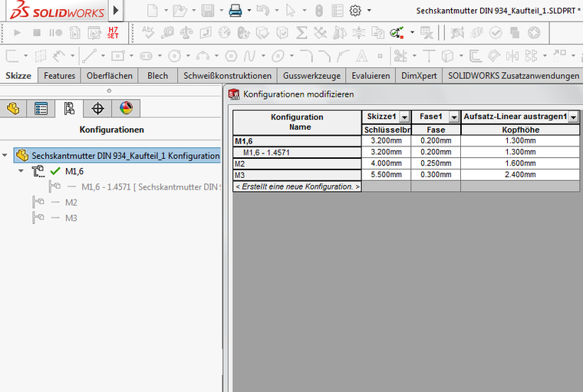Click the Sigma equations icon

pyautogui.click(x=301, y=33)
